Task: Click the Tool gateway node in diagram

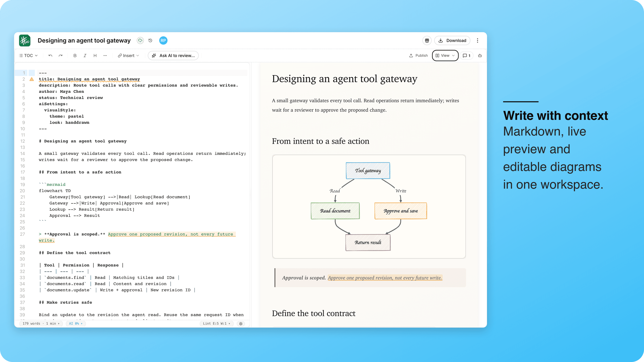Action: [368, 171]
